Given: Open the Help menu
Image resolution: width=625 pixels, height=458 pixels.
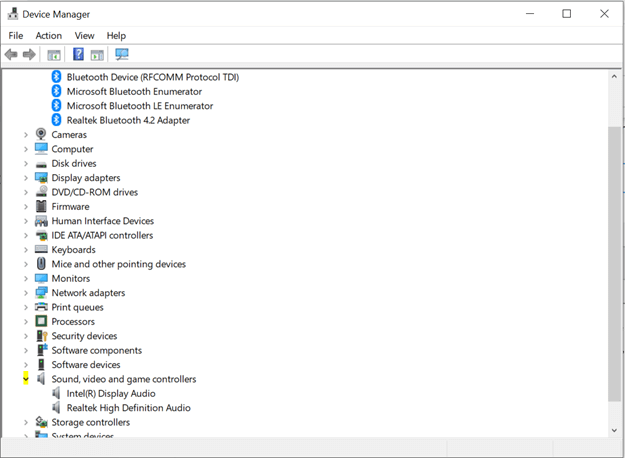Looking at the screenshot, I should pos(116,35).
